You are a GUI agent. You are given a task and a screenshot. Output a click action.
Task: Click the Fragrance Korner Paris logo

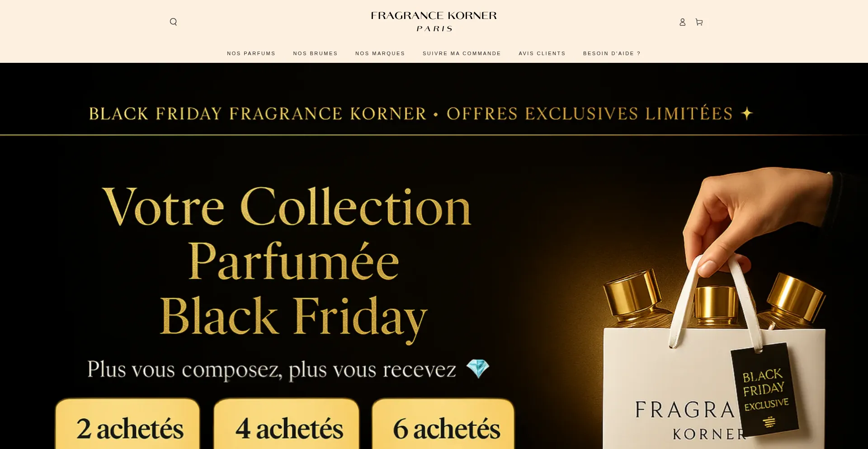[434, 22]
